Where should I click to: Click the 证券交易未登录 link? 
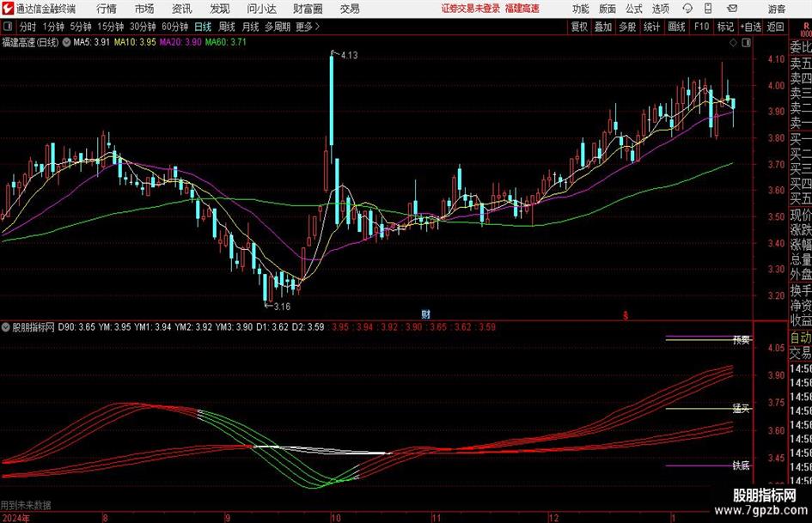[x=471, y=9]
